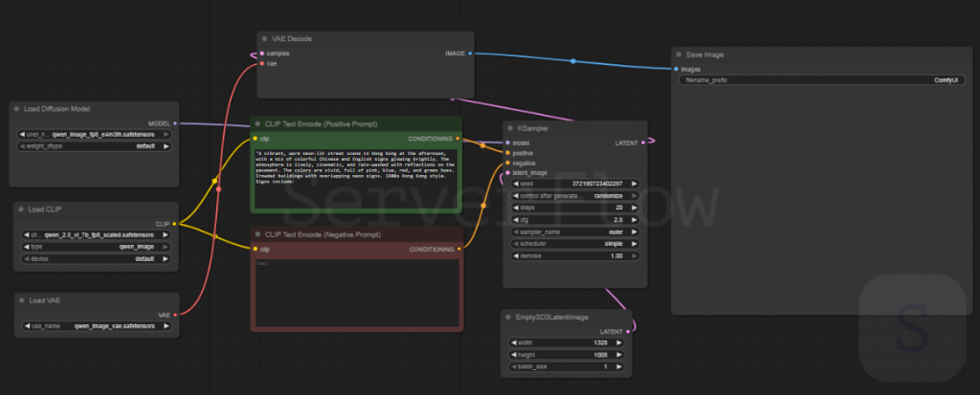The width and height of the screenshot is (980, 395).
Task: Open the clip_name dropdown in Load CLIP
Action: point(96,235)
